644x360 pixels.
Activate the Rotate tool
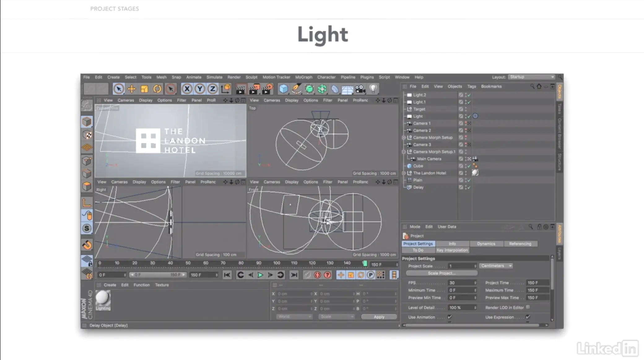(157, 89)
